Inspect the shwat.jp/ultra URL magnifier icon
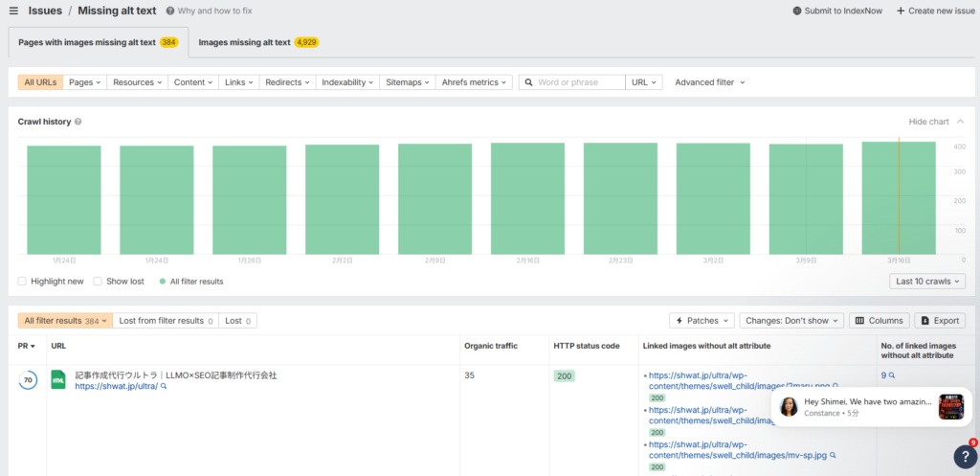980x476 pixels. point(164,387)
